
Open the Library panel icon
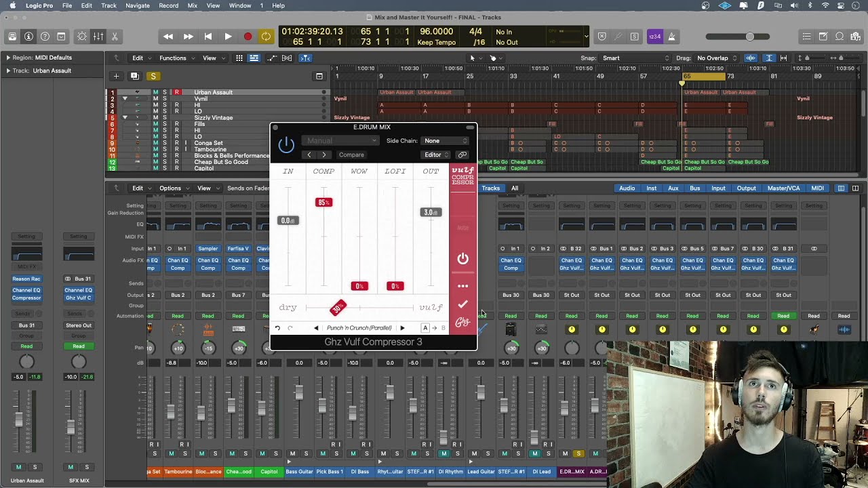(12, 37)
